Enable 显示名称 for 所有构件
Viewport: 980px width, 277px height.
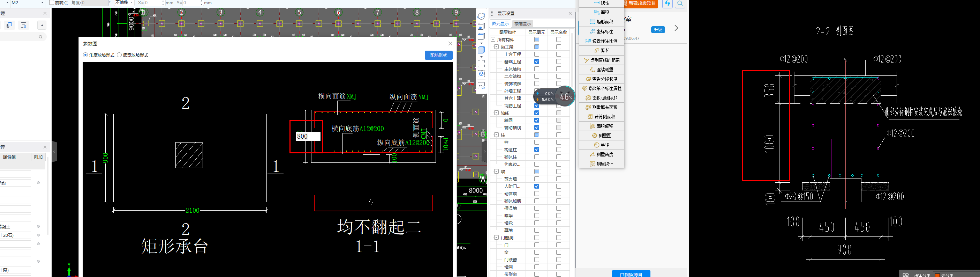pyautogui.click(x=558, y=39)
